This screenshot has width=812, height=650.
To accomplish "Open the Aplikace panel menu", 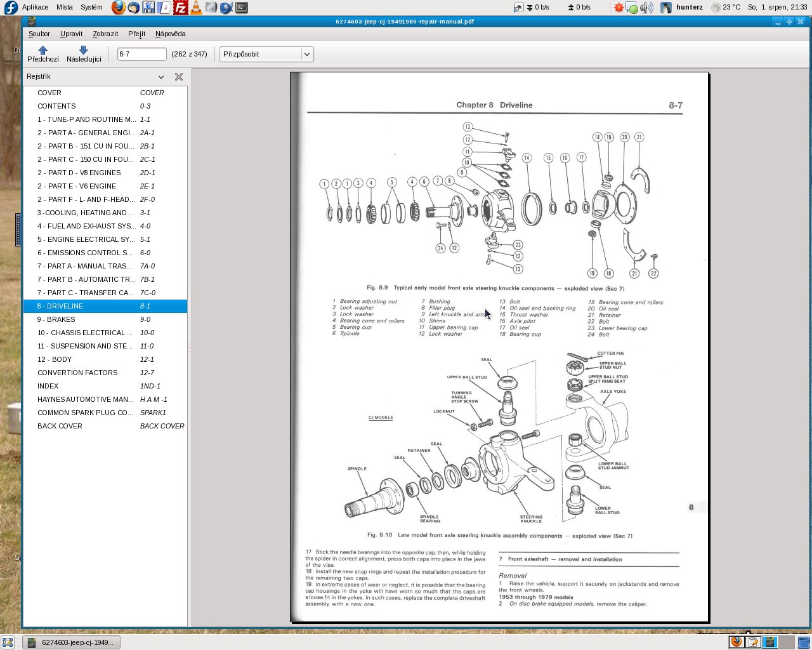I will (x=35, y=7).
